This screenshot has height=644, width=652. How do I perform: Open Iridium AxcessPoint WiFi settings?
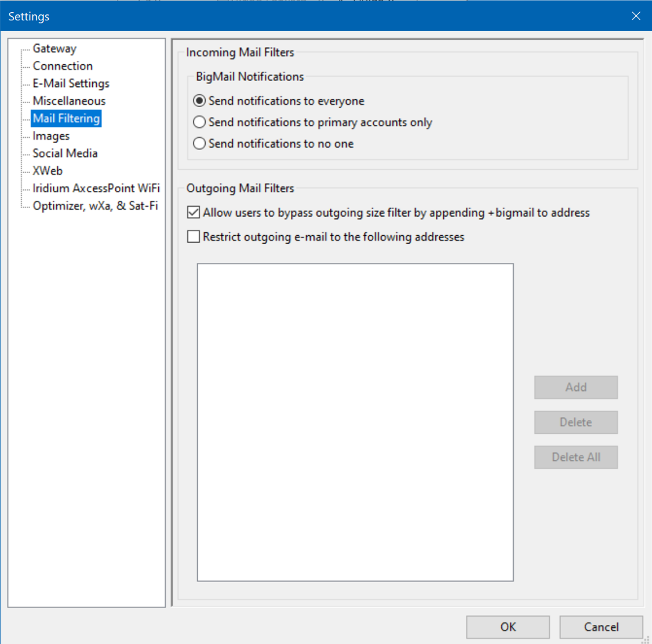tap(96, 188)
